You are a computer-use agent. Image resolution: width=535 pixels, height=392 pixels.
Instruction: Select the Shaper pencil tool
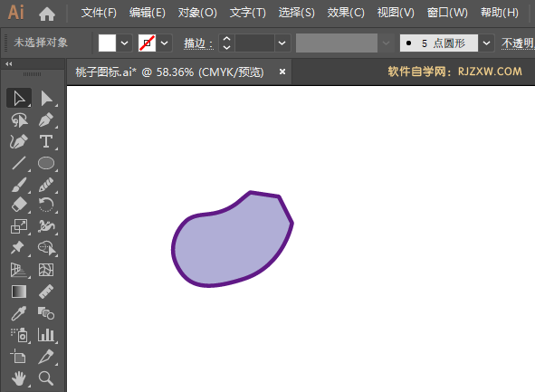point(46,185)
